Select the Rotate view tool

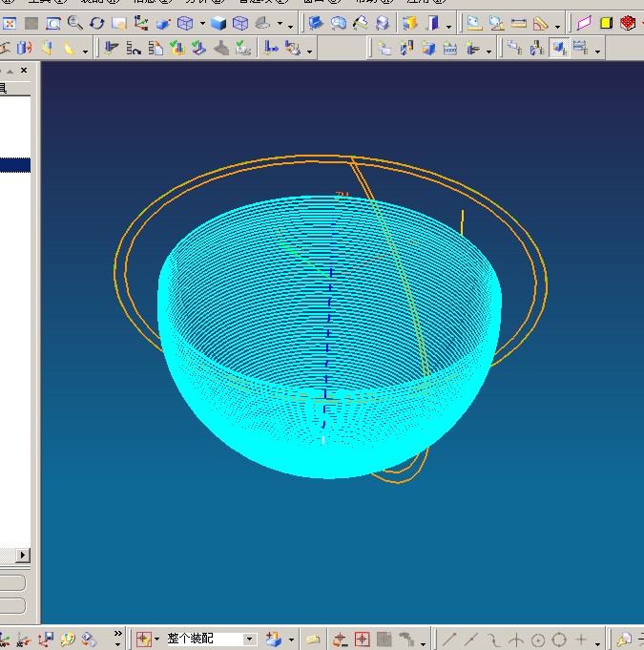coord(97,23)
